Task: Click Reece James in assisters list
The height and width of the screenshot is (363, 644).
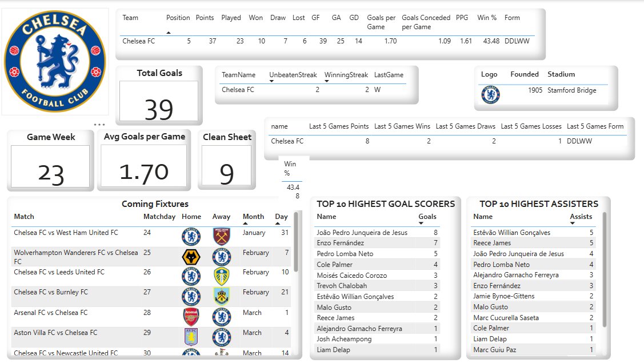Action: tap(492, 243)
